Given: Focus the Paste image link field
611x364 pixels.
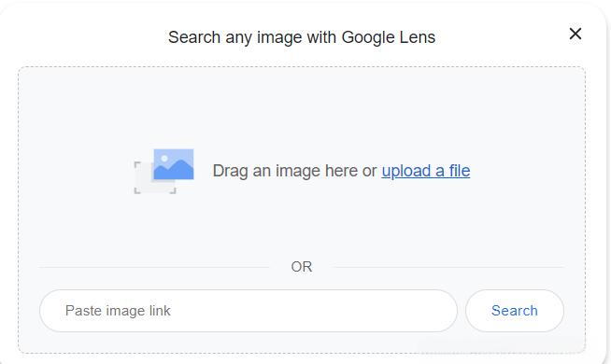Looking at the screenshot, I should coord(249,311).
